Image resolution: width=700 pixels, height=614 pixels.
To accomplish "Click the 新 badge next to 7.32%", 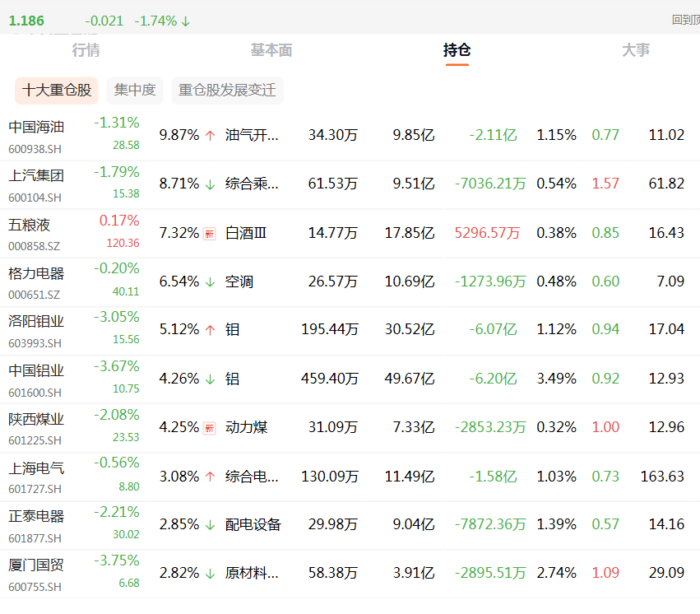I will click(210, 234).
